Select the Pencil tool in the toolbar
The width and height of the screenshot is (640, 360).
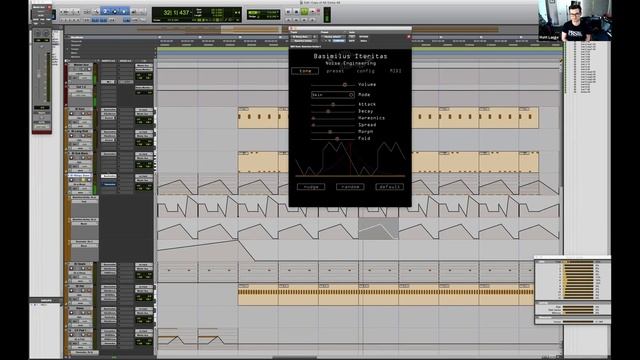pos(142,12)
